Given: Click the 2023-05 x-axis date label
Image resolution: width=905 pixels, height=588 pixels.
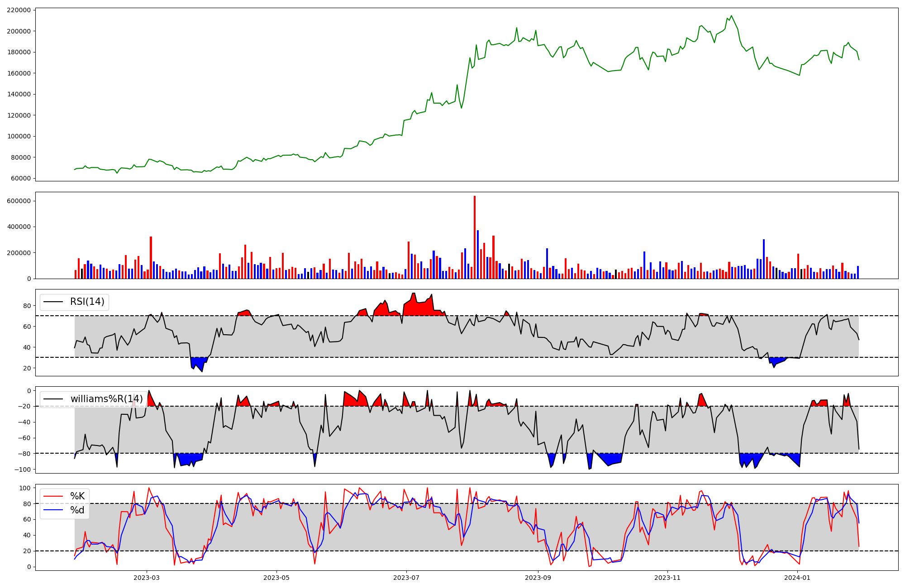Looking at the screenshot, I should coord(276,578).
